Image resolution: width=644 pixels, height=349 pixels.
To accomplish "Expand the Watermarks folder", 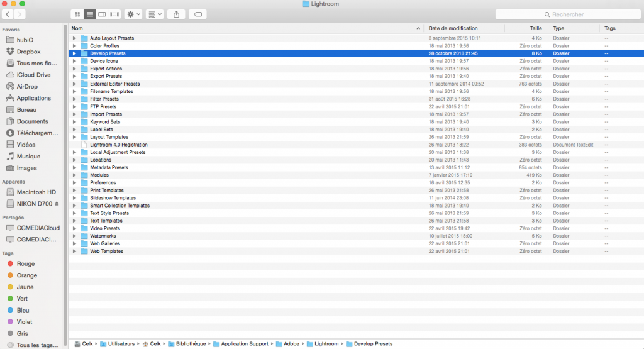I will (x=74, y=236).
